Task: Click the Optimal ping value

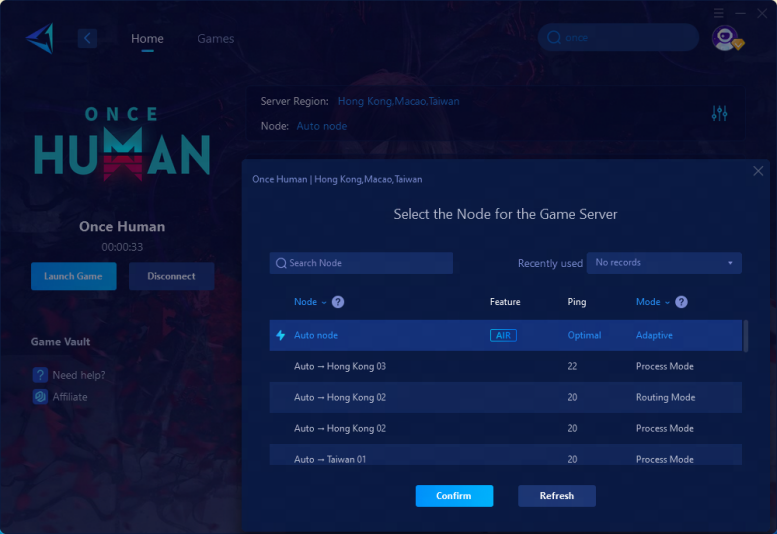Action: (584, 335)
